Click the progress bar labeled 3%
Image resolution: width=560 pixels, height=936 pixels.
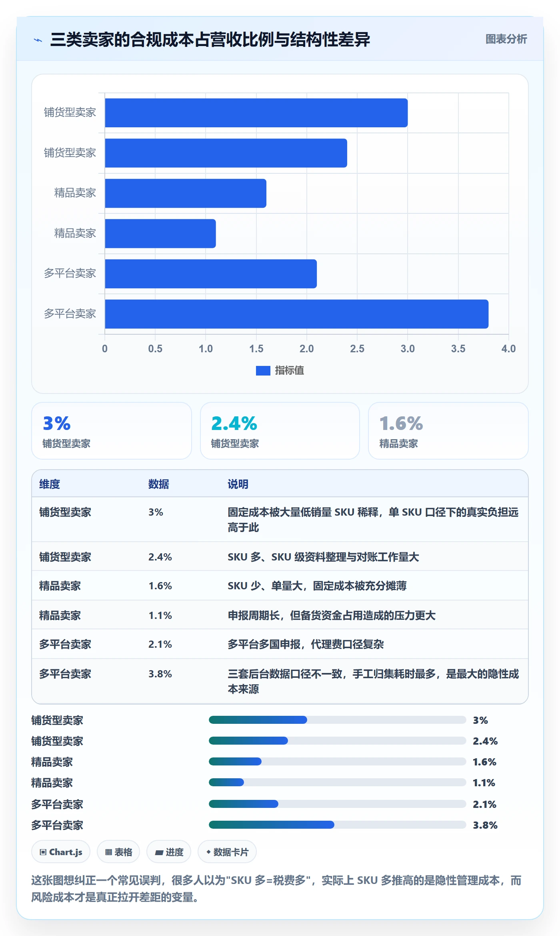coord(337,720)
